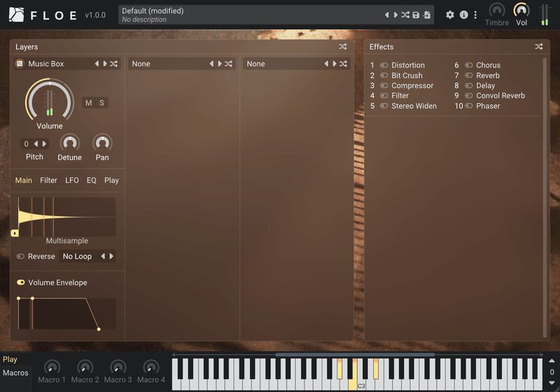Open the info panel icon
Screen dimensions: 560x392
(463, 15)
